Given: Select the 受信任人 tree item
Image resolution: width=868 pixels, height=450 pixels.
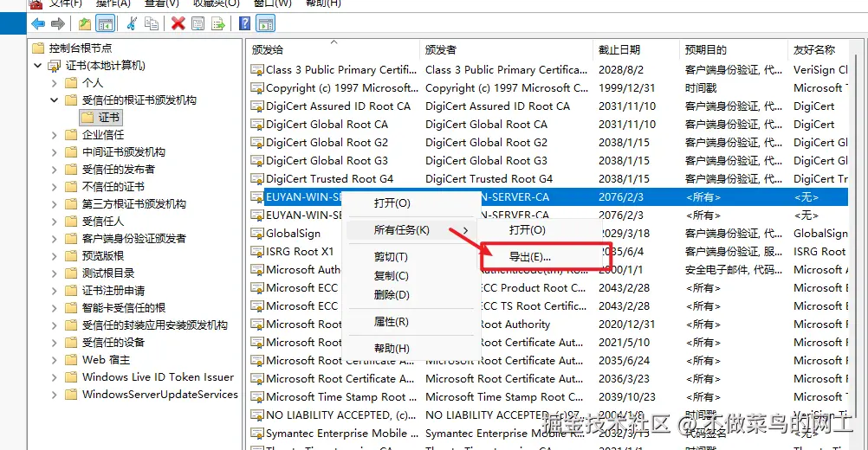Looking at the screenshot, I should click(103, 222).
